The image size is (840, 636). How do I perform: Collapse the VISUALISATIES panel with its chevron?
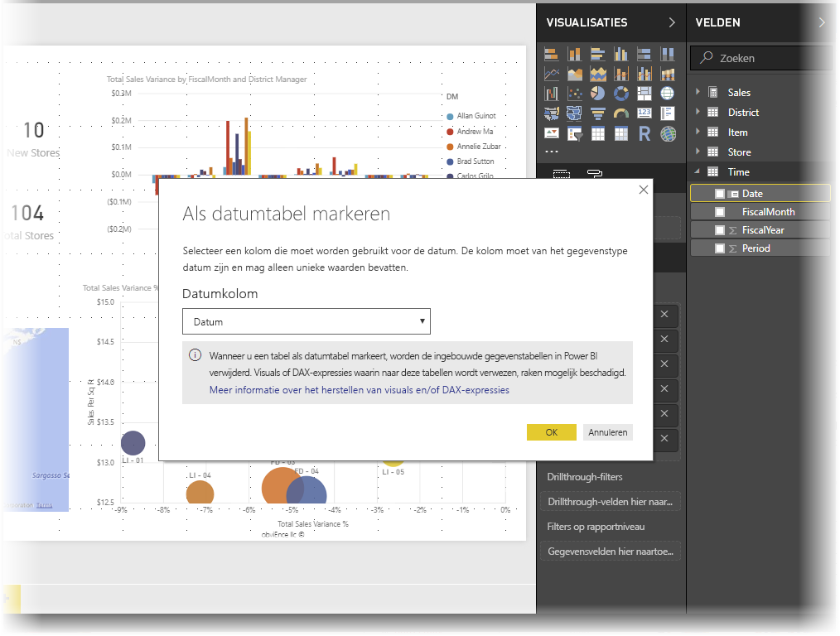pyautogui.click(x=671, y=22)
